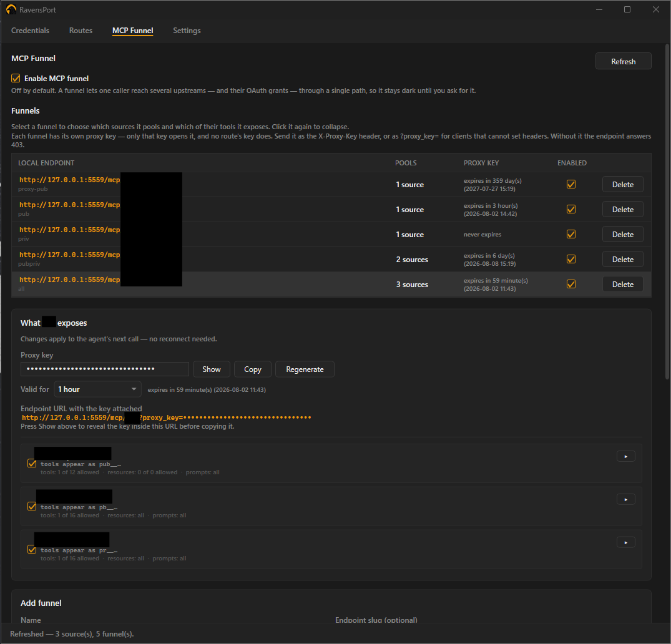Toggle enabled checkbox for the priv funnel

571,234
